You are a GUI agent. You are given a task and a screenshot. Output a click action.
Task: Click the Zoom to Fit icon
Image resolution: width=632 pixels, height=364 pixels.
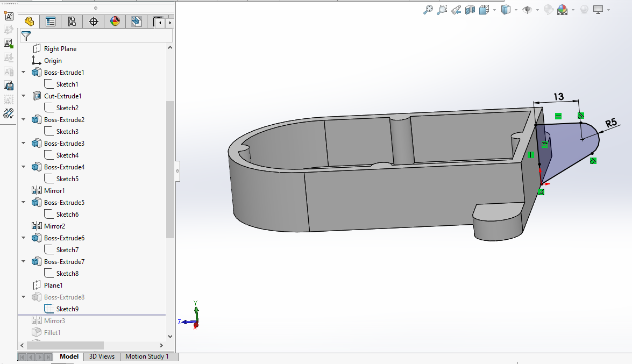(428, 10)
